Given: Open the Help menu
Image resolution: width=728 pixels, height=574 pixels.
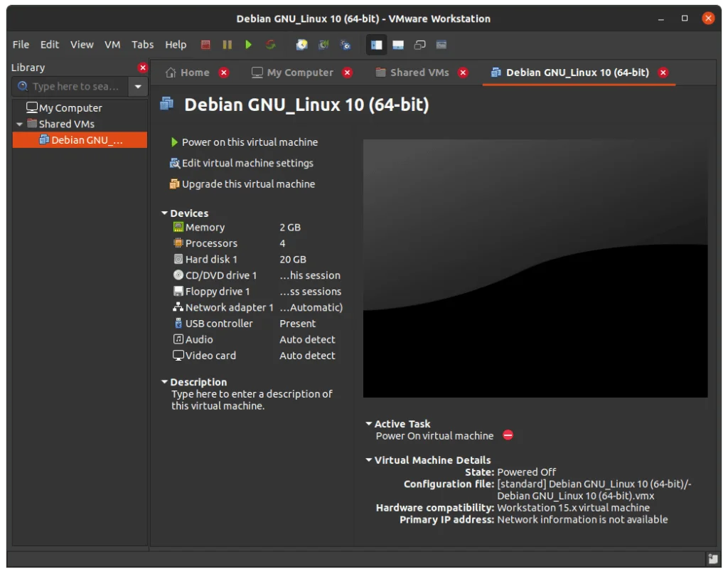Looking at the screenshot, I should point(176,45).
